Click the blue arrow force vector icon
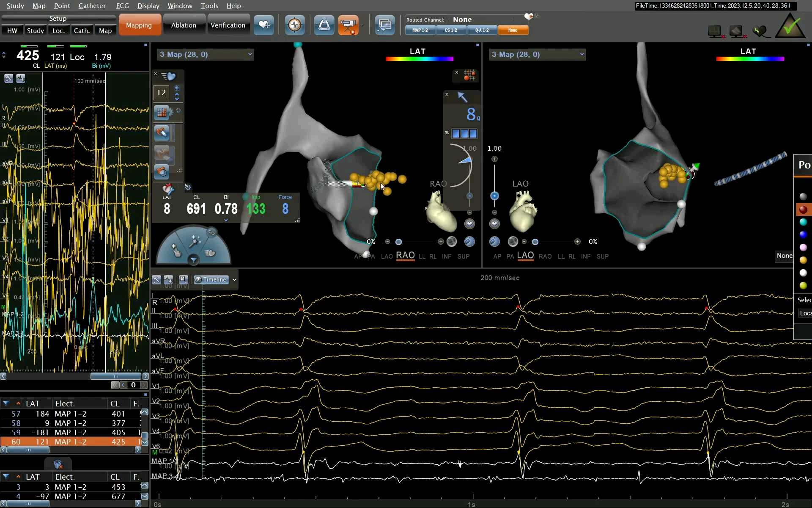The width and height of the screenshot is (812, 508). click(462, 97)
